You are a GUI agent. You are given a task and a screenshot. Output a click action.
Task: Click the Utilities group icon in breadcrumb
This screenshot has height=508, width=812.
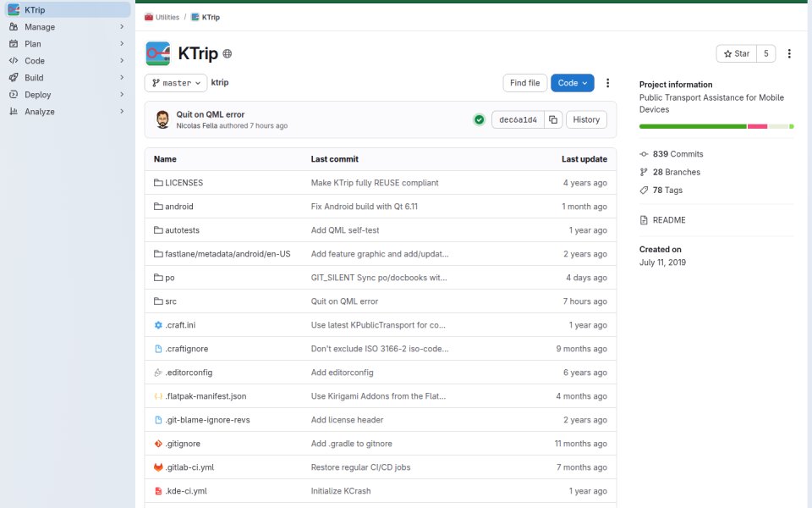coord(149,17)
